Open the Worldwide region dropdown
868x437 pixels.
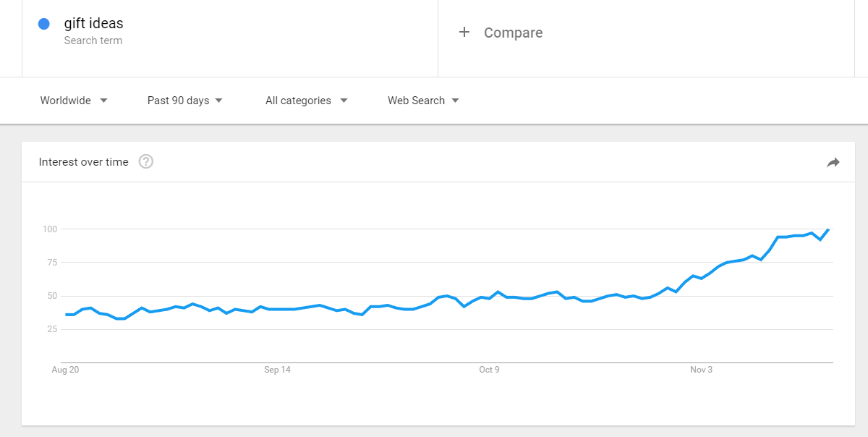point(74,101)
